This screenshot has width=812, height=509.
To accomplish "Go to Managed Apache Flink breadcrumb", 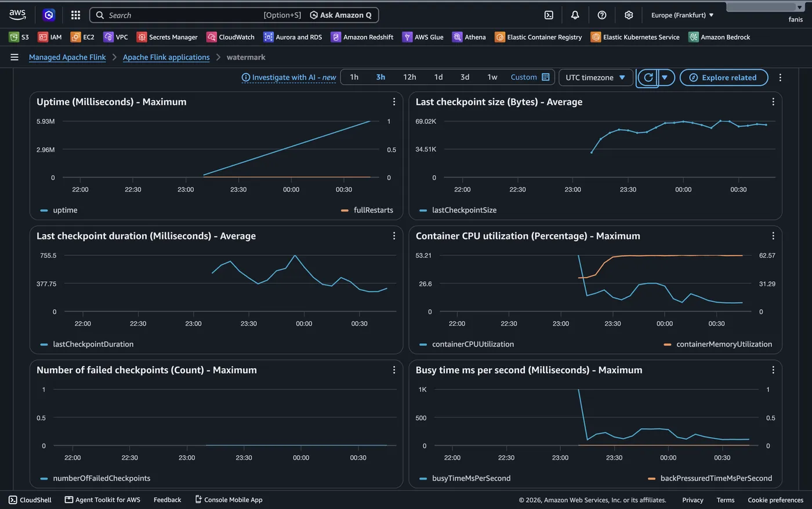I will (67, 57).
